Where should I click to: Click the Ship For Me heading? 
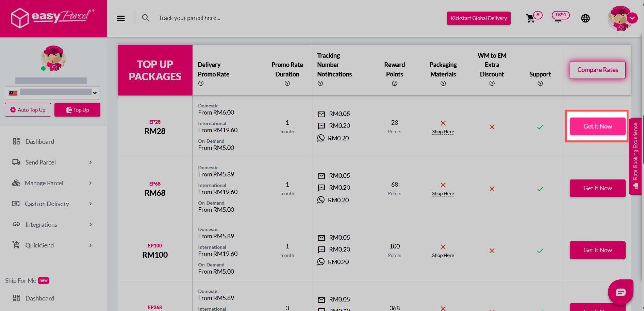pos(20,281)
